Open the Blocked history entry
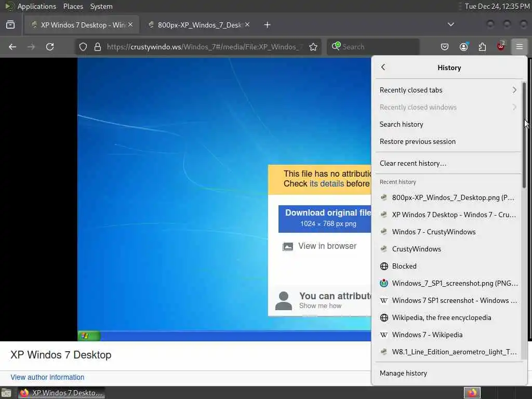Image resolution: width=532 pixels, height=399 pixels. tap(448, 266)
